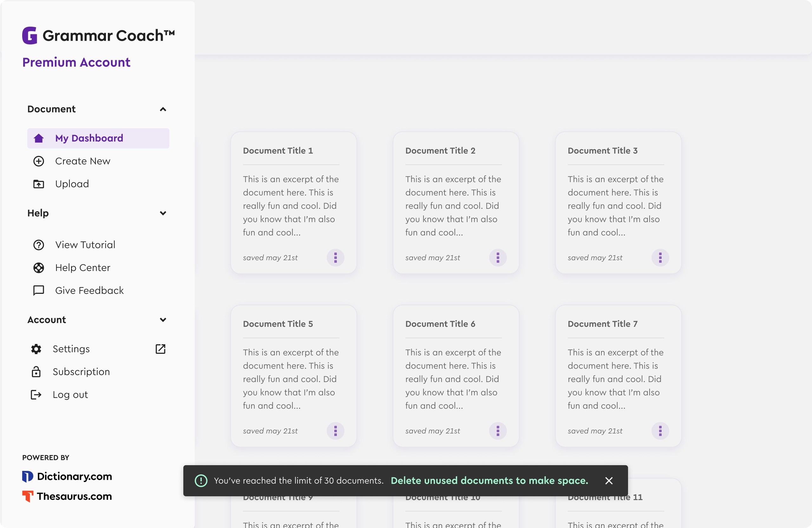Screen dimensions: 812x528
Task: Open the Document Title 3 card heading
Action: (x=603, y=151)
